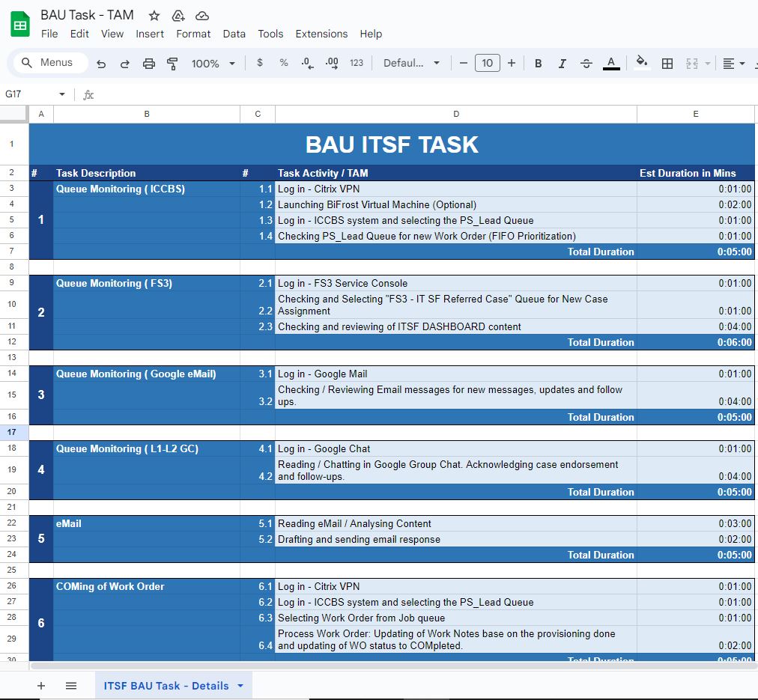758x700 pixels.
Task: Toggle strikethrough formatting
Action: click(586, 64)
